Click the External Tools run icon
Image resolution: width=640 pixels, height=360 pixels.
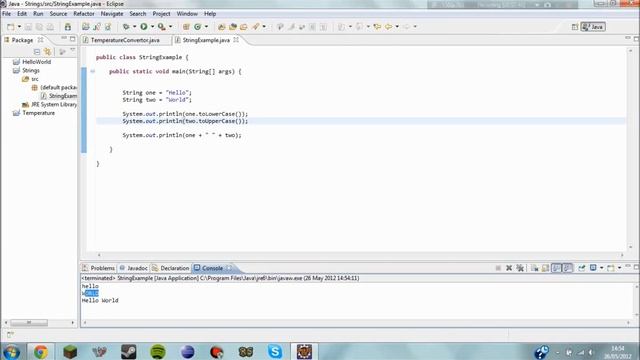[162, 27]
